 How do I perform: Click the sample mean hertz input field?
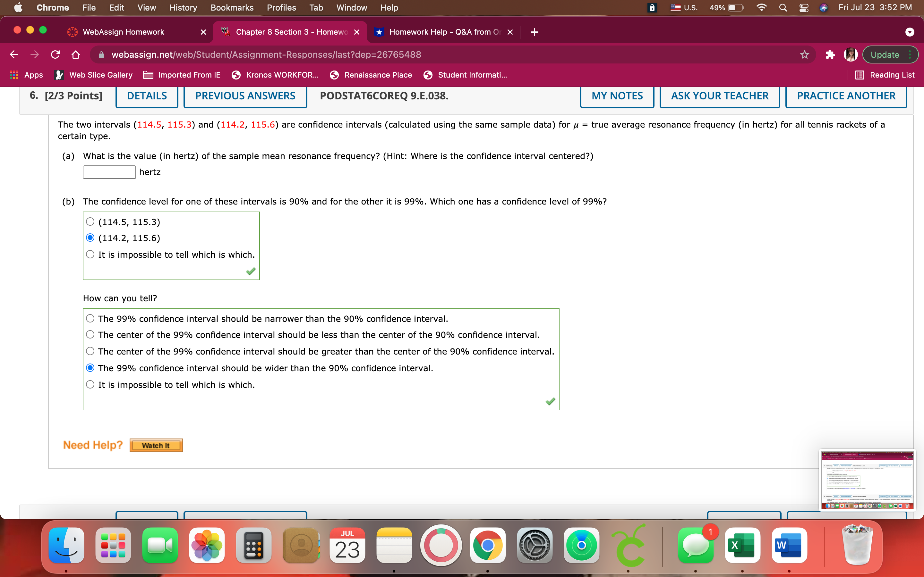(109, 172)
